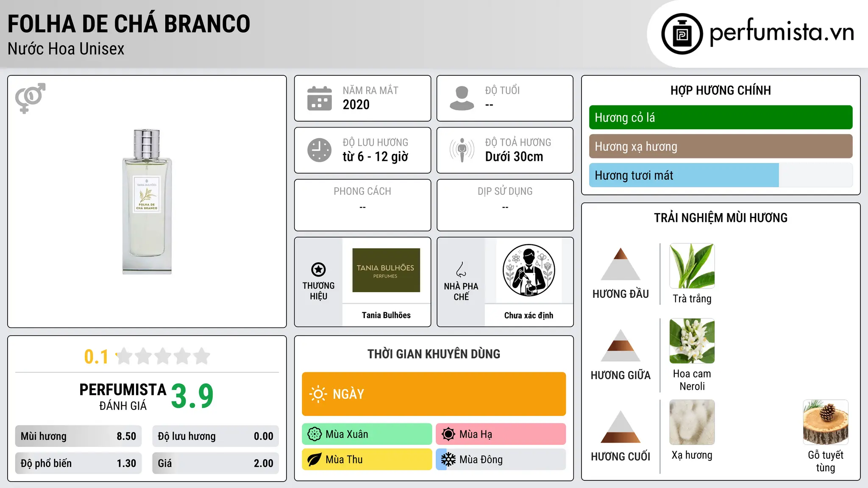Click the từ 6 - 12 giờ longevity value
Image resolution: width=868 pixels, height=488 pixels.
click(375, 157)
